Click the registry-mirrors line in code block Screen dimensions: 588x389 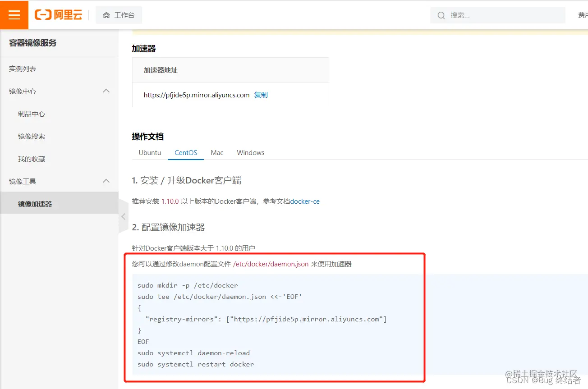pos(266,319)
